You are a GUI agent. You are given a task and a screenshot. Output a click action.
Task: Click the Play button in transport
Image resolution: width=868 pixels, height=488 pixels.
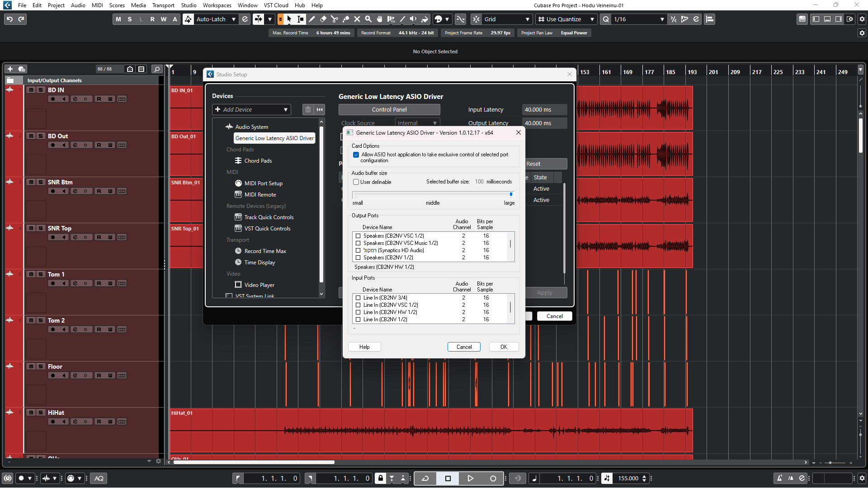tap(470, 478)
